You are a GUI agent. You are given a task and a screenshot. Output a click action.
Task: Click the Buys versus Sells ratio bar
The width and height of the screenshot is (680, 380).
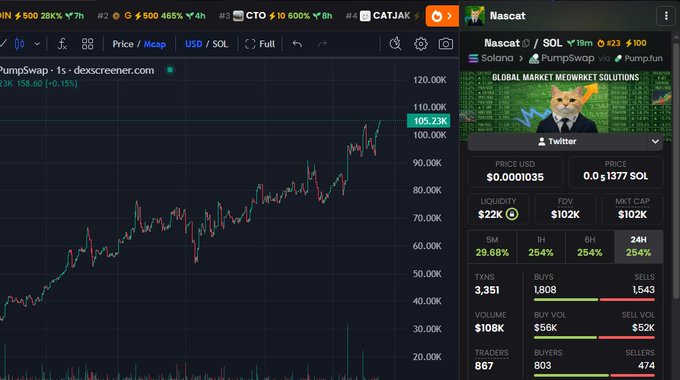click(594, 299)
